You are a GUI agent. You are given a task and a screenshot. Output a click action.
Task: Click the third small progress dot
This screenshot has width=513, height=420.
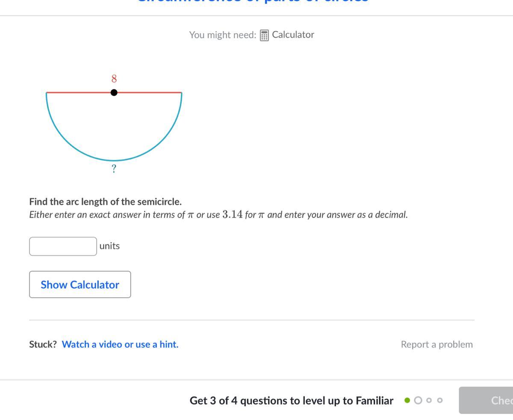click(x=429, y=400)
